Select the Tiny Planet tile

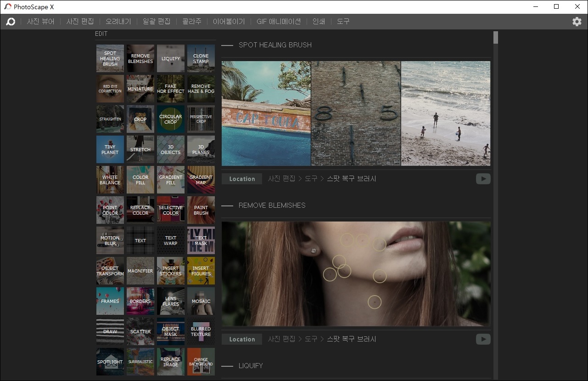coord(110,149)
